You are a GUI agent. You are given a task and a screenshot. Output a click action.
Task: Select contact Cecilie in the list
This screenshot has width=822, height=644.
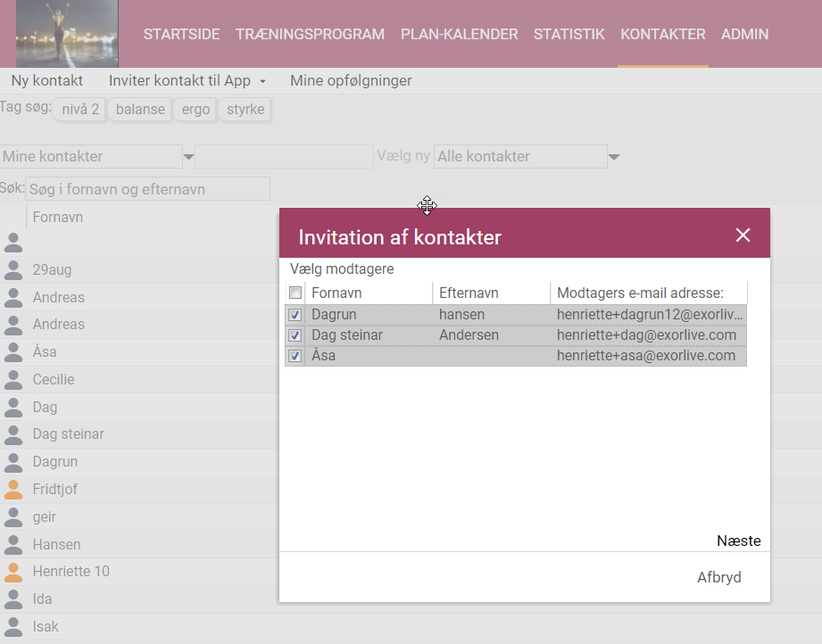pos(54,379)
